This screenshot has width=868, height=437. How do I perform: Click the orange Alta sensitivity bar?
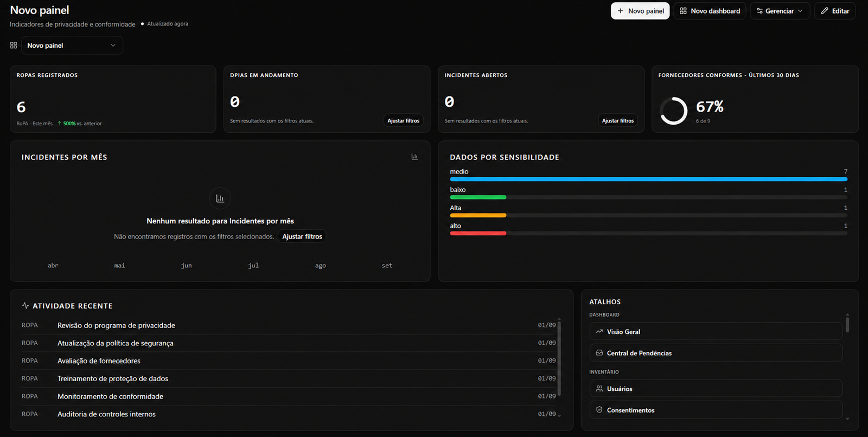tap(478, 215)
